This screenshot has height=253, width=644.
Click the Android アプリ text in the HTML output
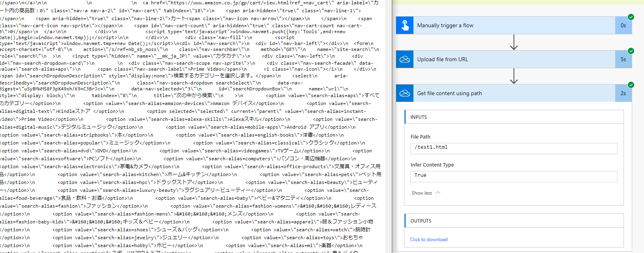coord(305,127)
